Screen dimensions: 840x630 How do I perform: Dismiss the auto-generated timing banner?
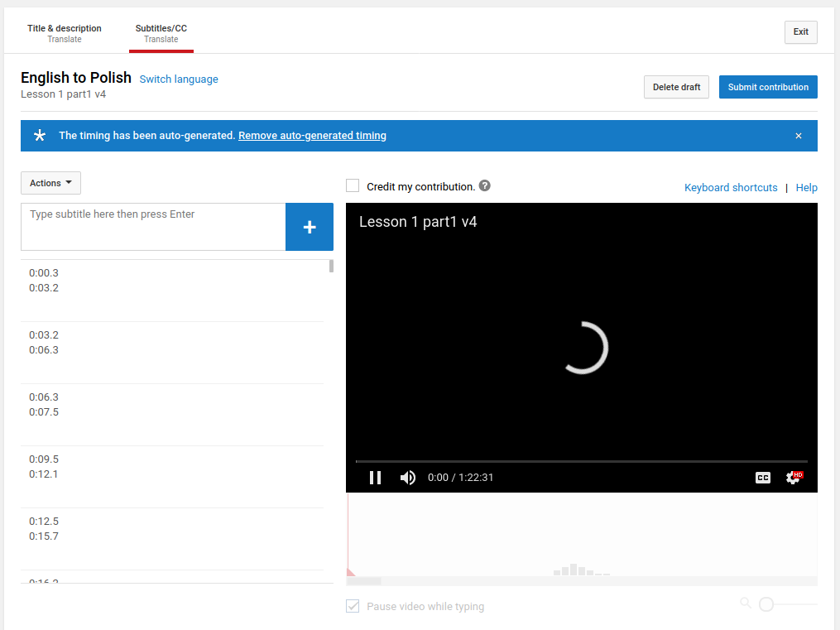point(799,136)
